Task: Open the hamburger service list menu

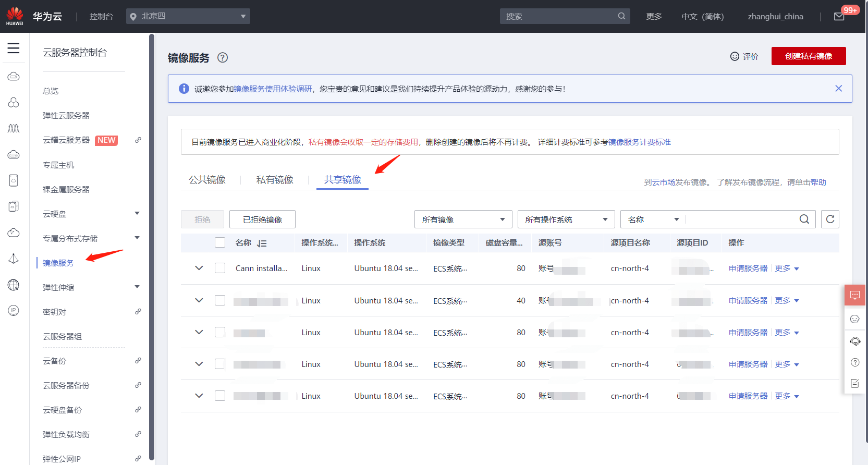Action: (x=14, y=48)
